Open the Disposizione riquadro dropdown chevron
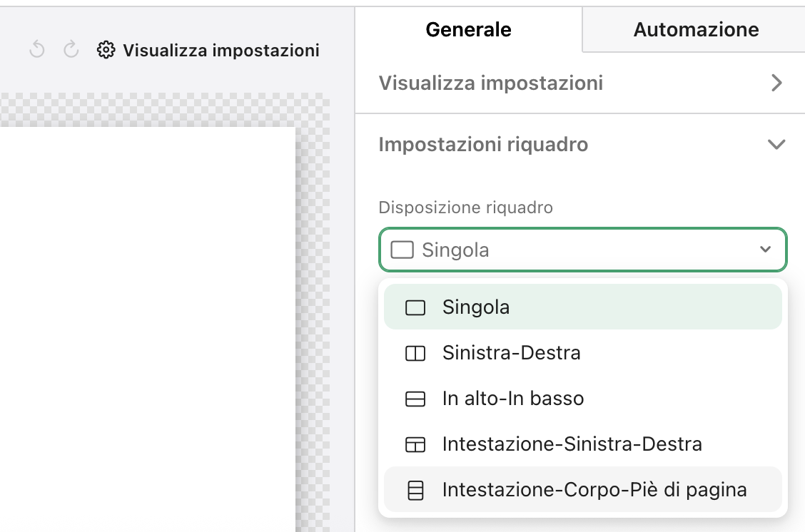 [x=765, y=250]
